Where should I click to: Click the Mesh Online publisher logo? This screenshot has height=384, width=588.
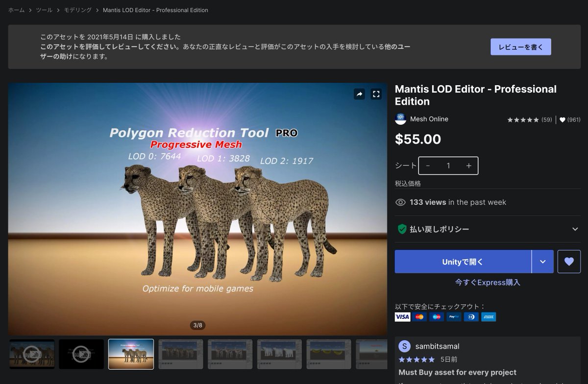coord(400,119)
